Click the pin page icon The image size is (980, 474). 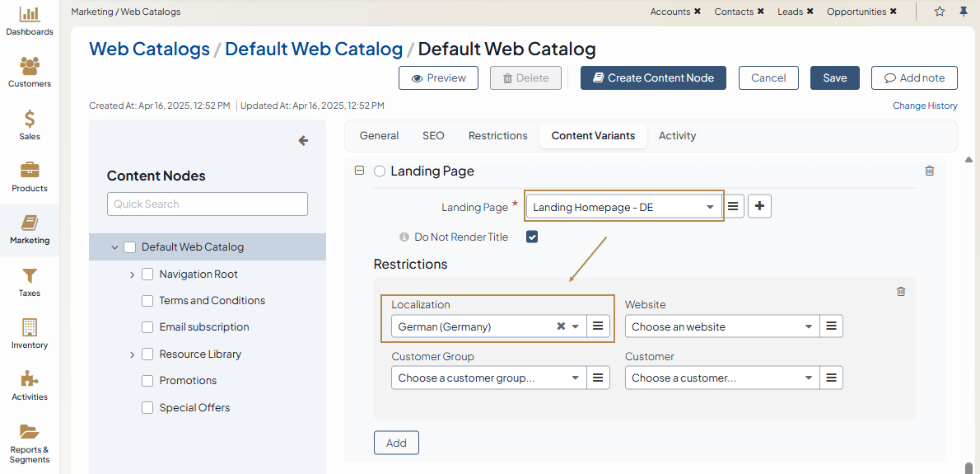pyautogui.click(x=963, y=12)
